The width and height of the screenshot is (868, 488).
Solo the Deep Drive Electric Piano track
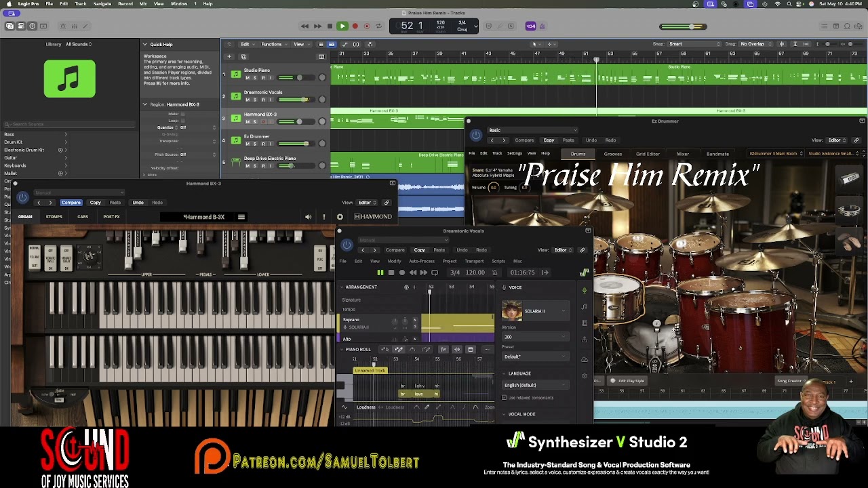point(255,165)
